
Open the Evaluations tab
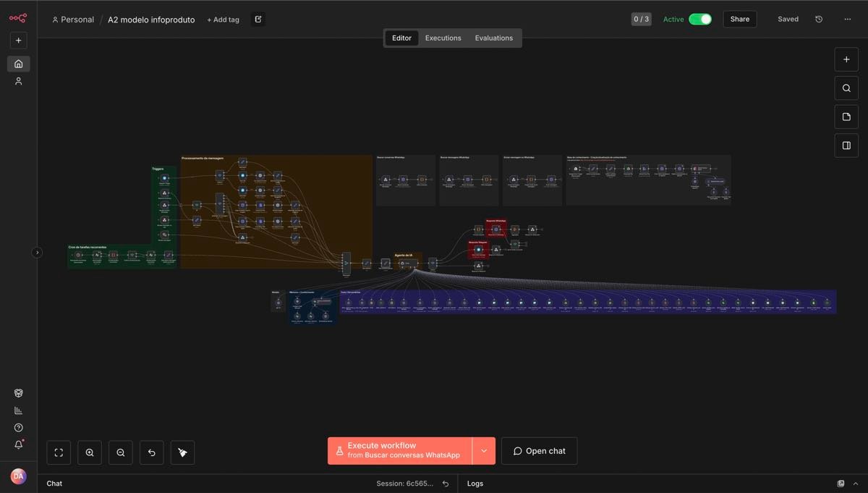(x=494, y=38)
